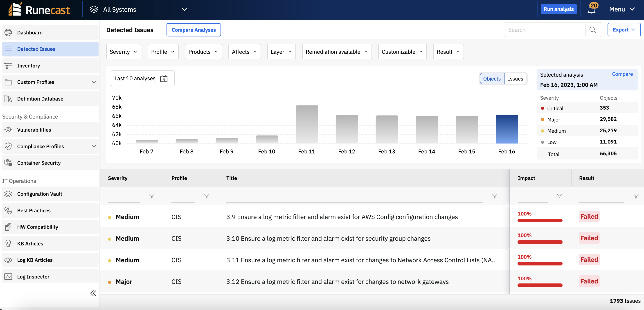Open the Menu in the top-right corner
Image resolution: width=644 pixels, height=310 pixels.
[x=622, y=9]
